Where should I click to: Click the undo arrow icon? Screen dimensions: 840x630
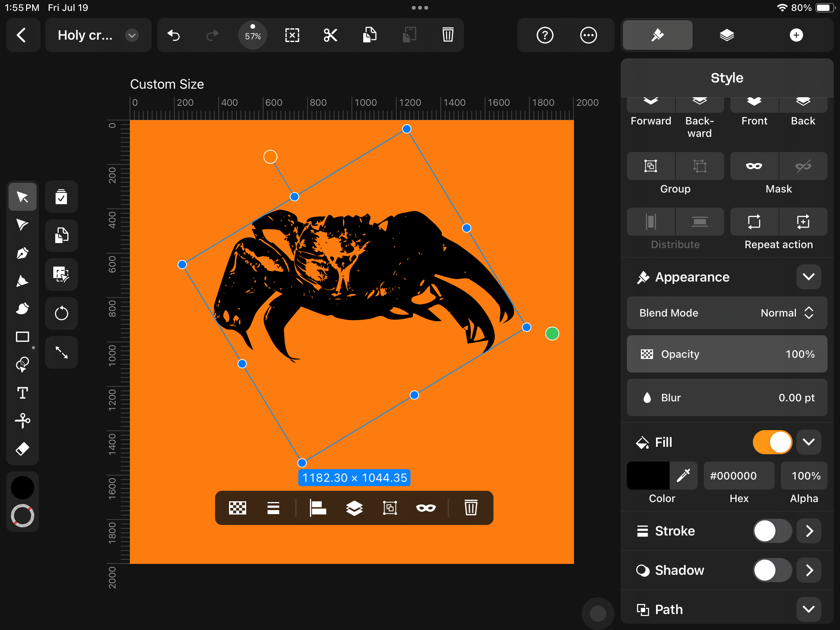pyautogui.click(x=174, y=35)
